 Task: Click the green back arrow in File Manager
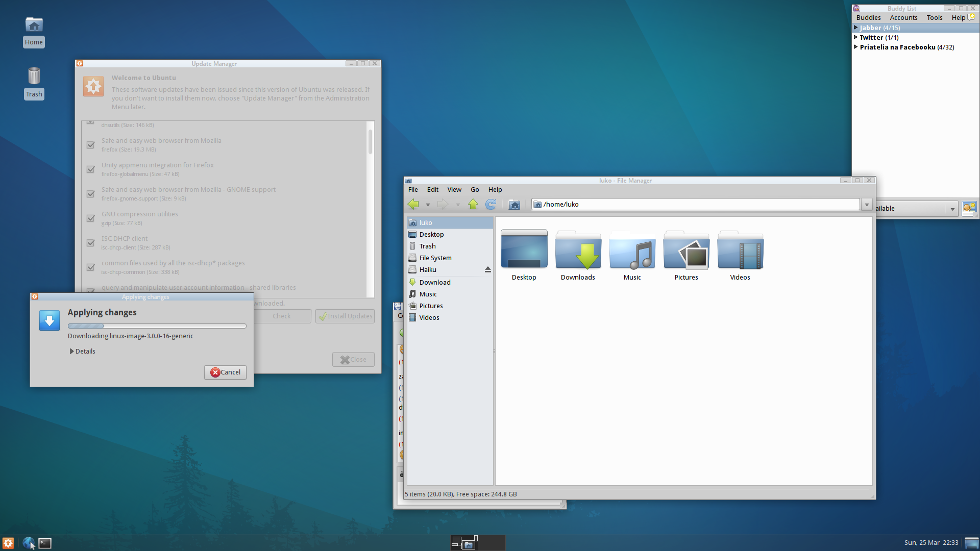pos(413,204)
